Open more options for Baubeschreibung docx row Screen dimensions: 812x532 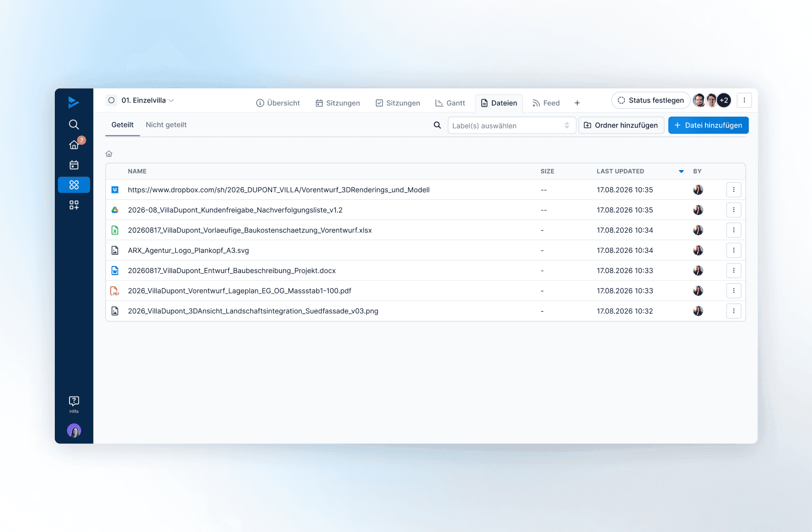tap(734, 271)
